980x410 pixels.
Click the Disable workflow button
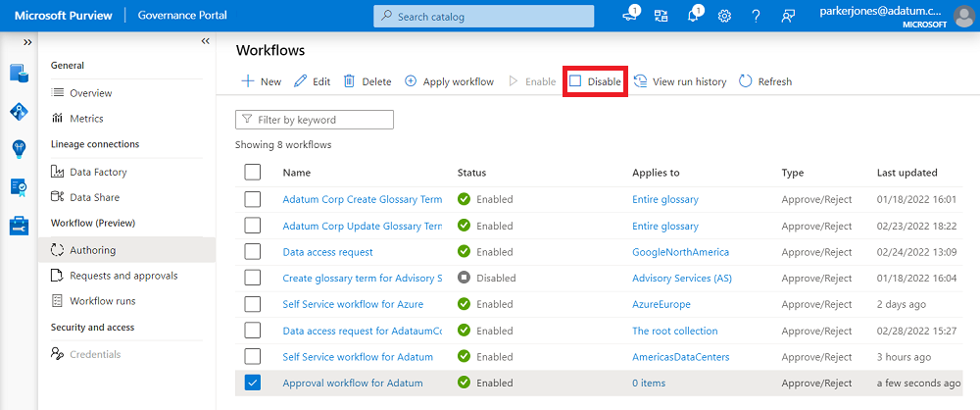596,81
